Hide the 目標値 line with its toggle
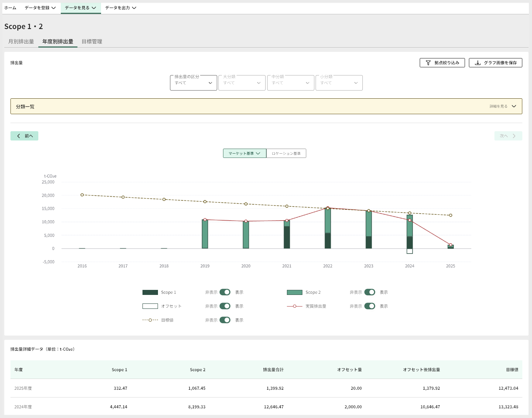Image resolution: width=532 pixels, height=418 pixels. pos(225,320)
